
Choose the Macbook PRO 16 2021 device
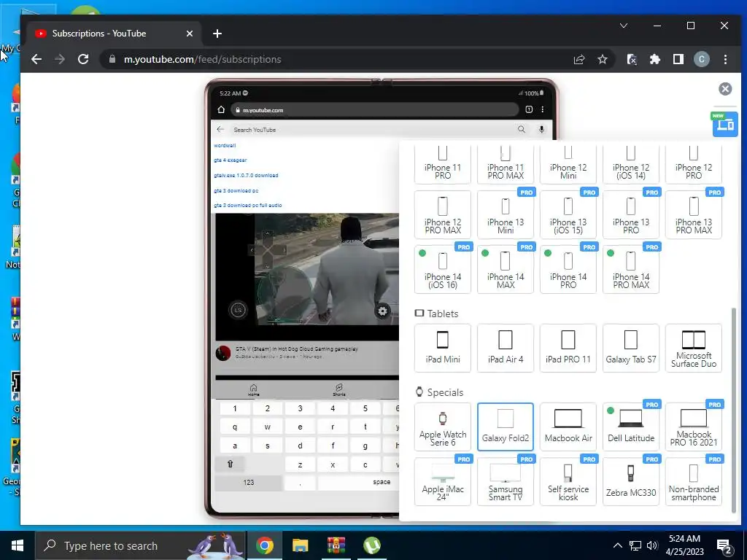coord(694,427)
